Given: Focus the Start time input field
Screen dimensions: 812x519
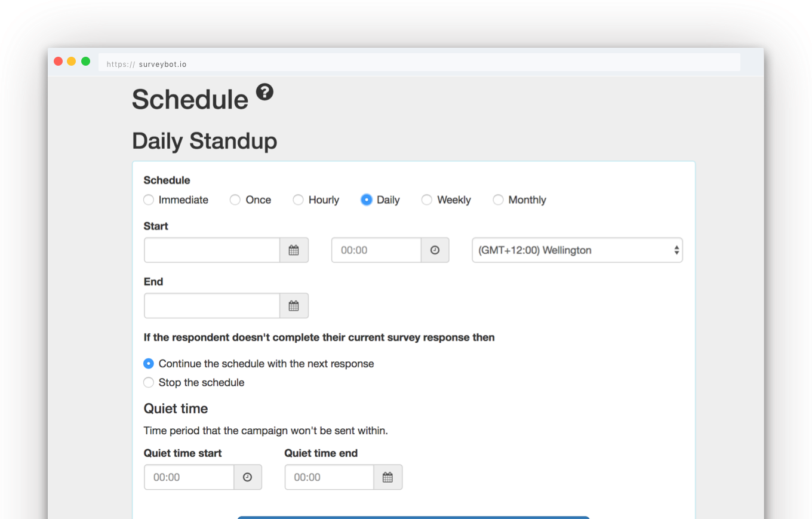Looking at the screenshot, I should point(376,250).
